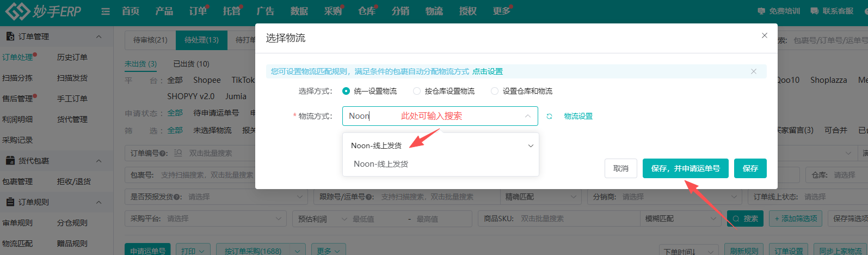Click the 保存 button in dialog

(750, 168)
